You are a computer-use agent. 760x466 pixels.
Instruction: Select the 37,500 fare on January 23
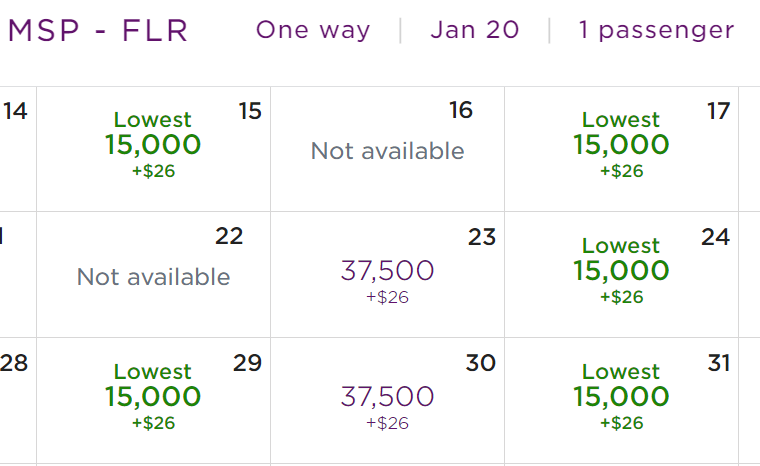[387, 271]
